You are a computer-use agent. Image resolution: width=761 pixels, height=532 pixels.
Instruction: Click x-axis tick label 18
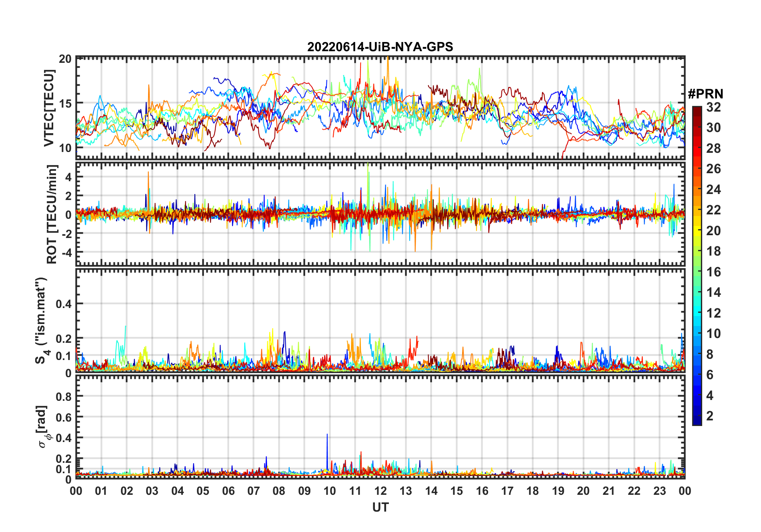point(533,491)
